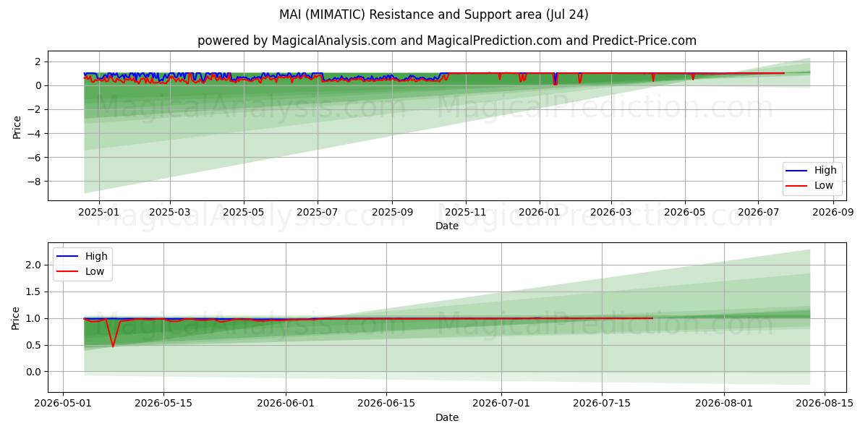Click the bottom chart x-axis label '2026-07-15'

pyautogui.click(x=602, y=404)
